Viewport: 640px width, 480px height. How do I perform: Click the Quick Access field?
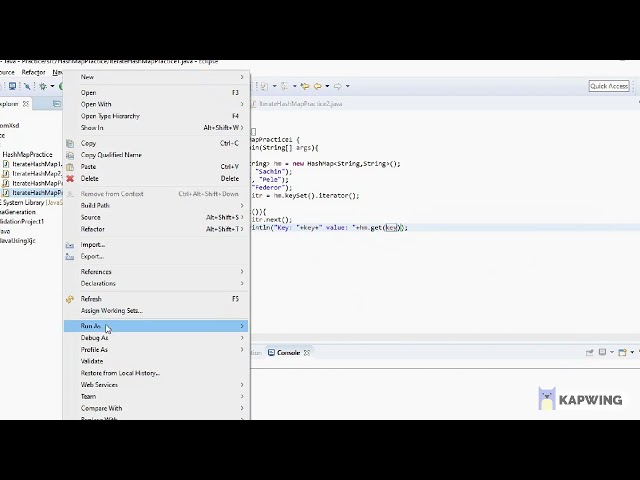pyautogui.click(x=609, y=86)
